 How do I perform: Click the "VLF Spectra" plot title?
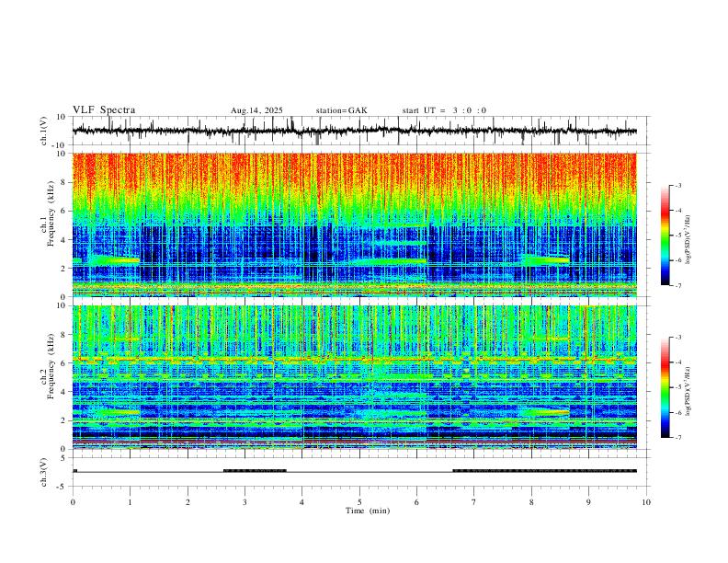coord(104,110)
